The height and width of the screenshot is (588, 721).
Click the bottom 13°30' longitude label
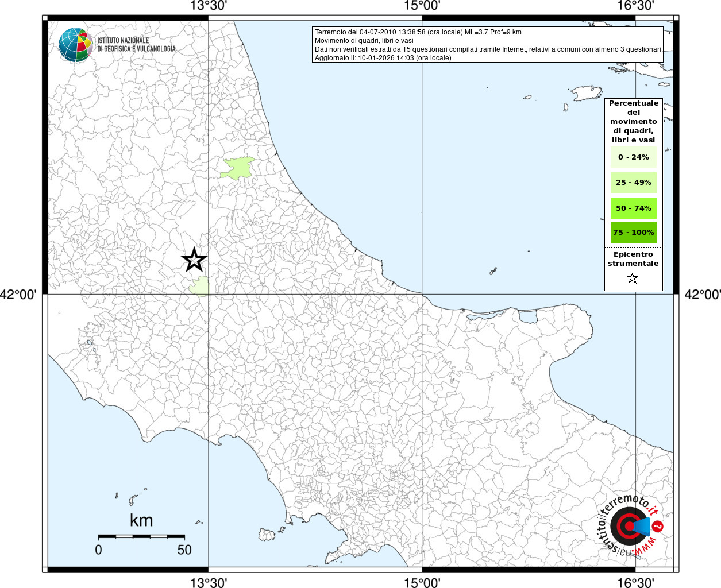(x=209, y=583)
